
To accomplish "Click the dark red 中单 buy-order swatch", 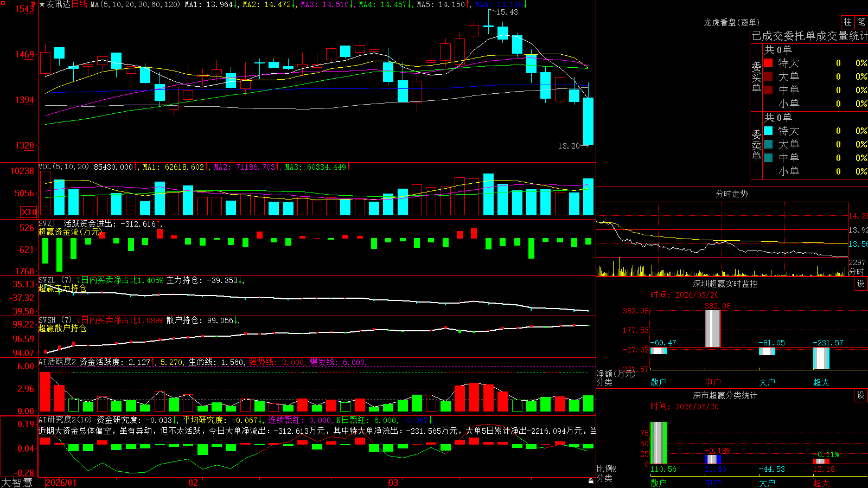I will [x=768, y=90].
